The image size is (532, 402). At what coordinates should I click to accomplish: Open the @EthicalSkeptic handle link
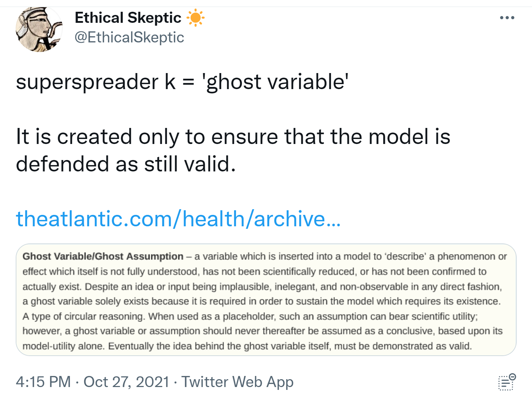coord(129,37)
